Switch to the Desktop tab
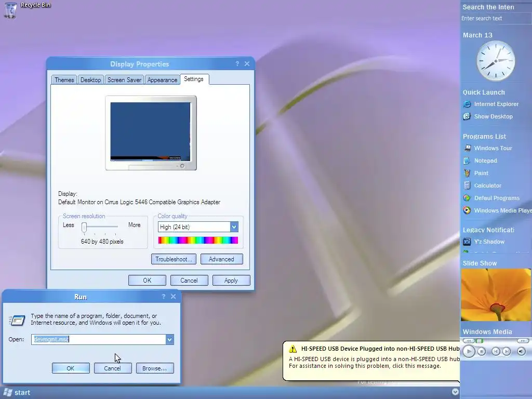This screenshot has width=532, height=399. (90, 79)
